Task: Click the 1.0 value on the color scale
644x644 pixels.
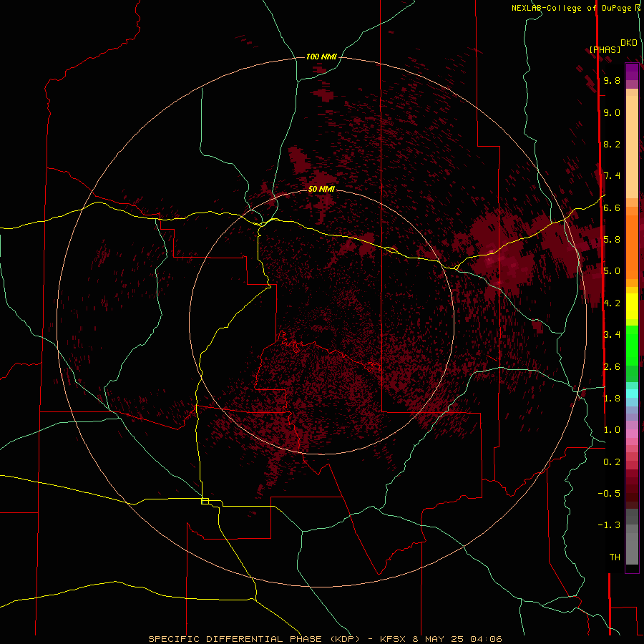Action: coord(612,429)
